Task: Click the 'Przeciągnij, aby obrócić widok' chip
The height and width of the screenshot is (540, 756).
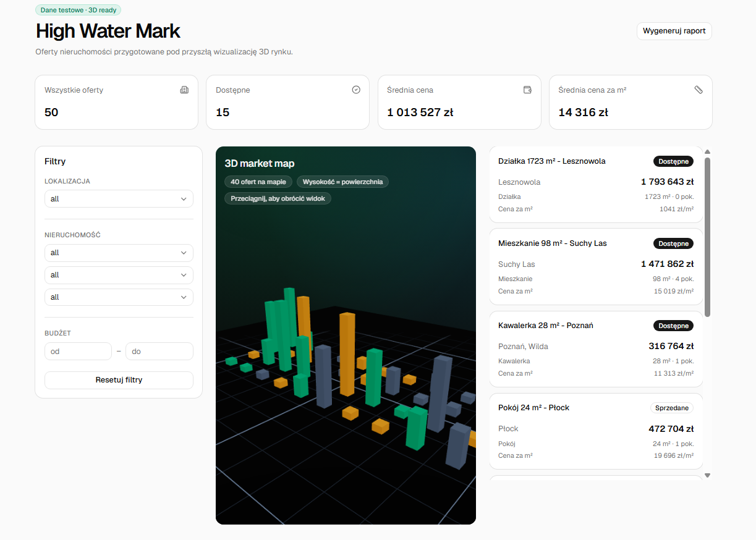Action: (278, 198)
